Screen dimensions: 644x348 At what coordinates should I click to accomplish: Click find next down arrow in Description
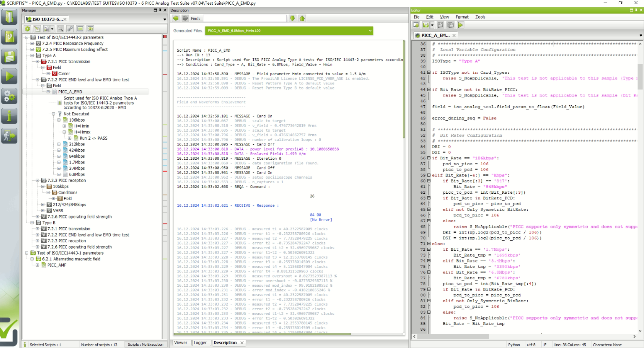[292, 19]
